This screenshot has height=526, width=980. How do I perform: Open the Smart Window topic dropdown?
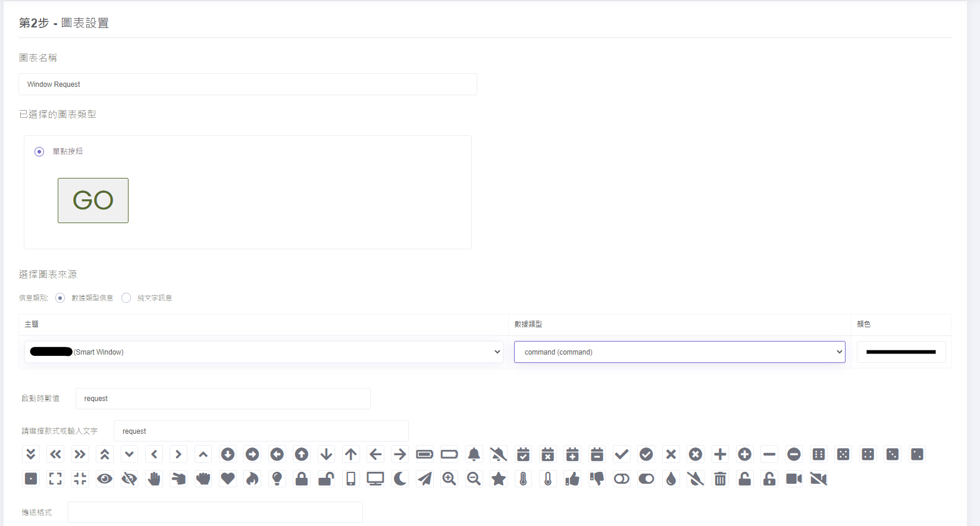(264, 352)
